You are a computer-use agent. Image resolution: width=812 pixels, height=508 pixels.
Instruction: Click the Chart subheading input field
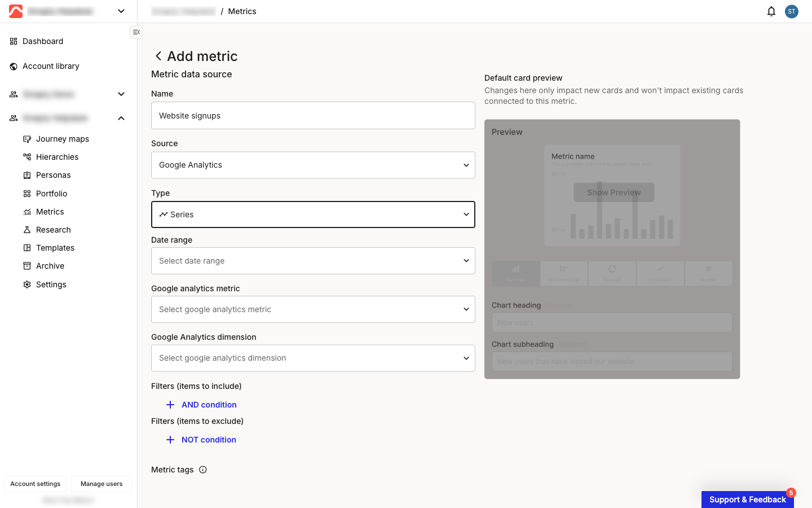point(612,362)
